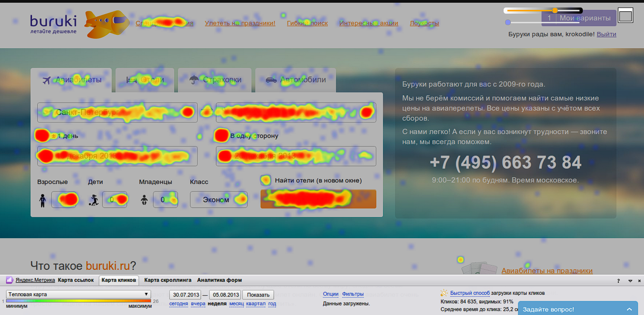Open the Тепловая карта dropdown
This screenshot has width=644, height=315.
pos(78,294)
